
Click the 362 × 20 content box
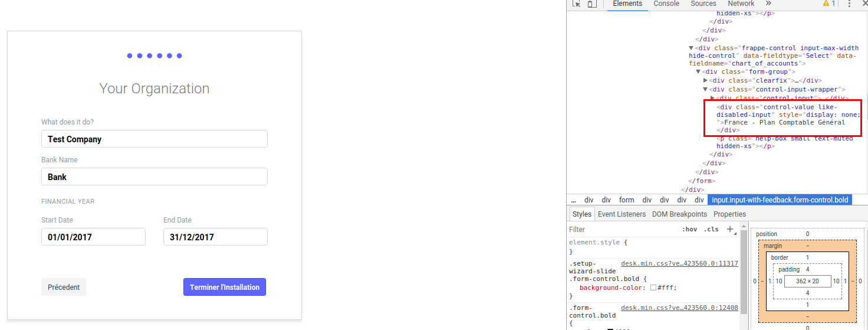(x=807, y=281)
